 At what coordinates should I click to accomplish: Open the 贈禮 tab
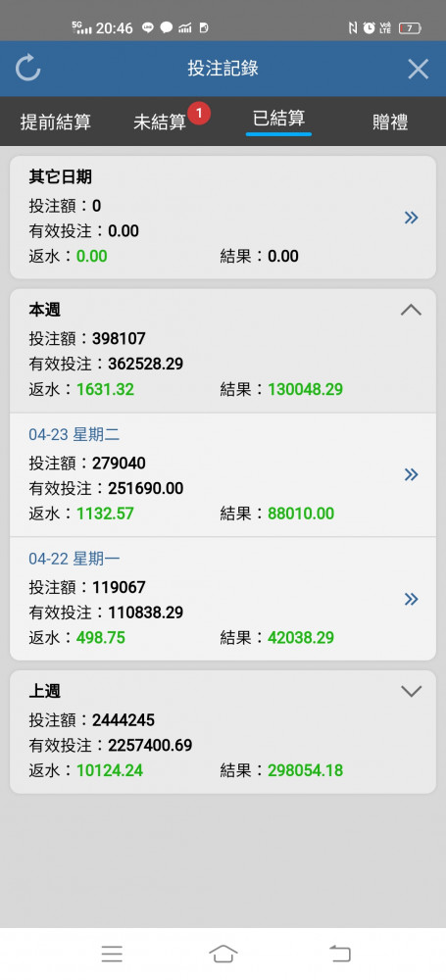click(x=390, y=122)
